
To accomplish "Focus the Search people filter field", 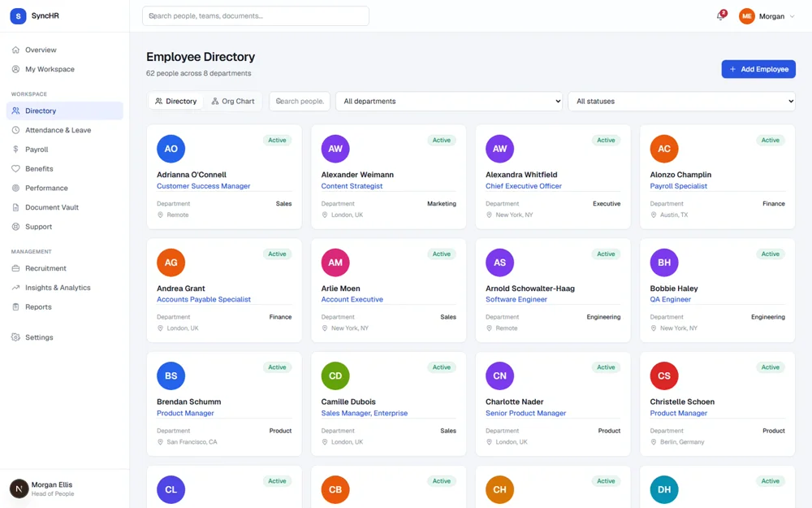I will point(300,101).
